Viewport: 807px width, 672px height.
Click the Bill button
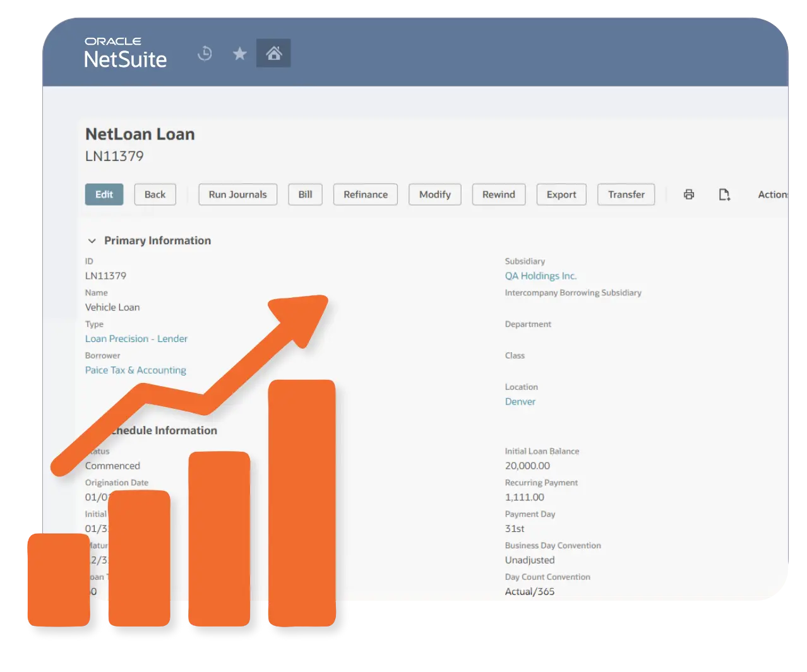pyautogui.click(x=305, y=194)
